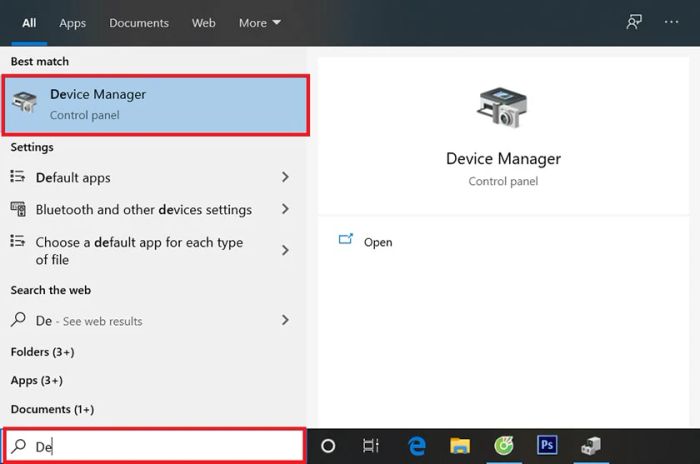Click the Default apps list icon
Screen dimensions: 700x464
18,176
